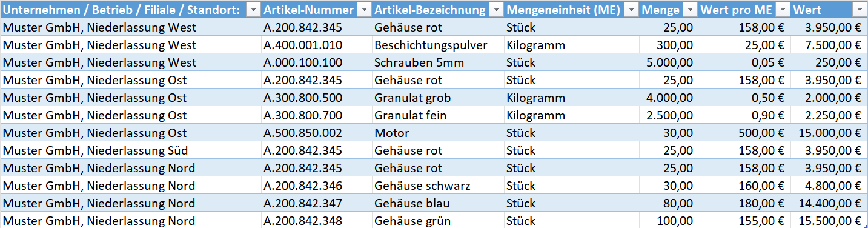Open the Mengeneinheit (ME) filter dropdown
868x228 pixels.
click(x=631, y=10)
